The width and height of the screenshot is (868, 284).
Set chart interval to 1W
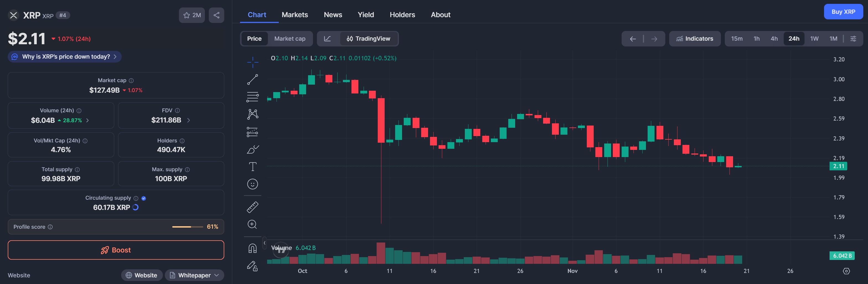pos(814,39)
